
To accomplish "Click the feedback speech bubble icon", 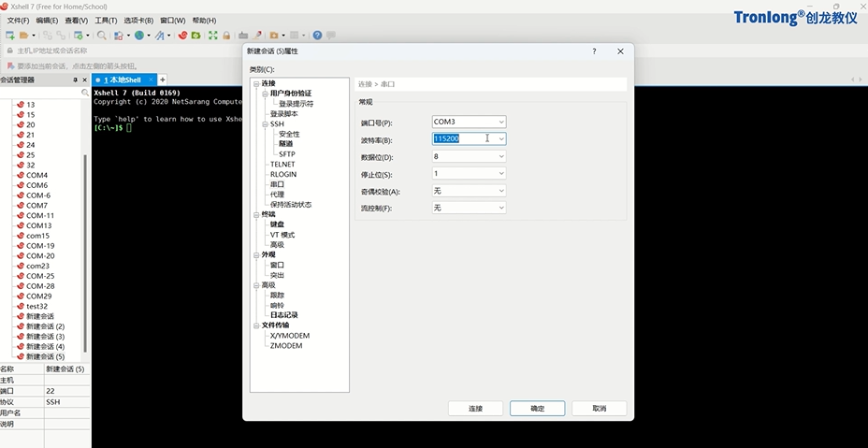I will (x=331, y=36).
